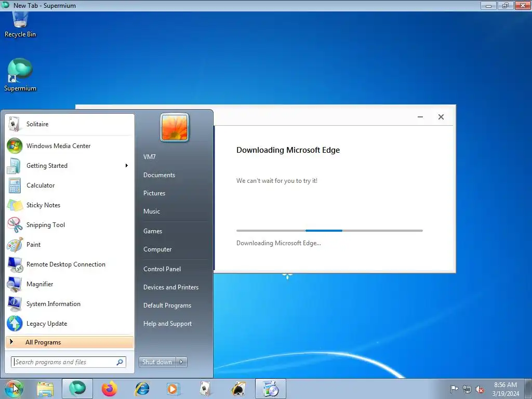Click "Downloading Microsoft Edge" heading
Screen dimensions: 532x399
coord(288,150)
